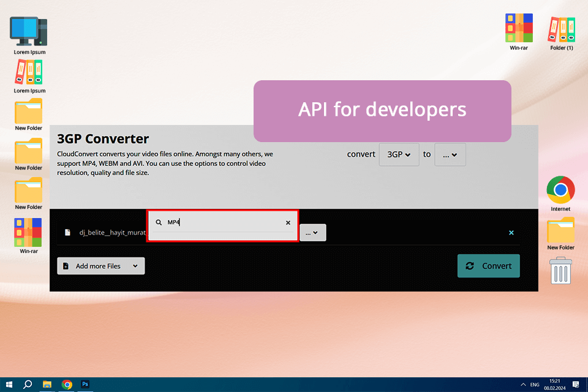Open the 3GP source format dropdown
The width and height of the screenshot is (588, 392).
coord(399,154)
